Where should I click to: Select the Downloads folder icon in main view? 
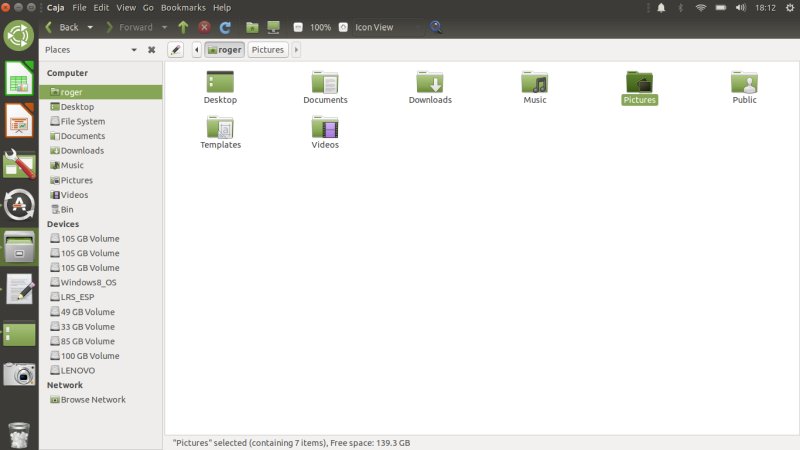[430, 87]
